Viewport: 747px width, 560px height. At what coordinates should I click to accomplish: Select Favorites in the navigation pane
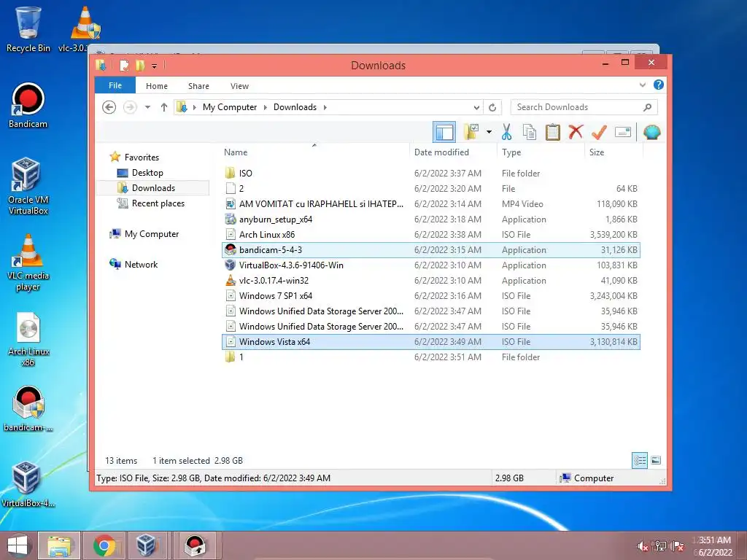tap(142, 157)
